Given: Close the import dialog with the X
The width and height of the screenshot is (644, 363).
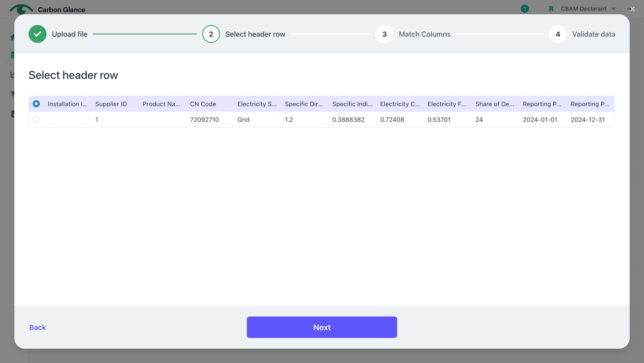Looking at the screenshot, I should tap(632, 9).
